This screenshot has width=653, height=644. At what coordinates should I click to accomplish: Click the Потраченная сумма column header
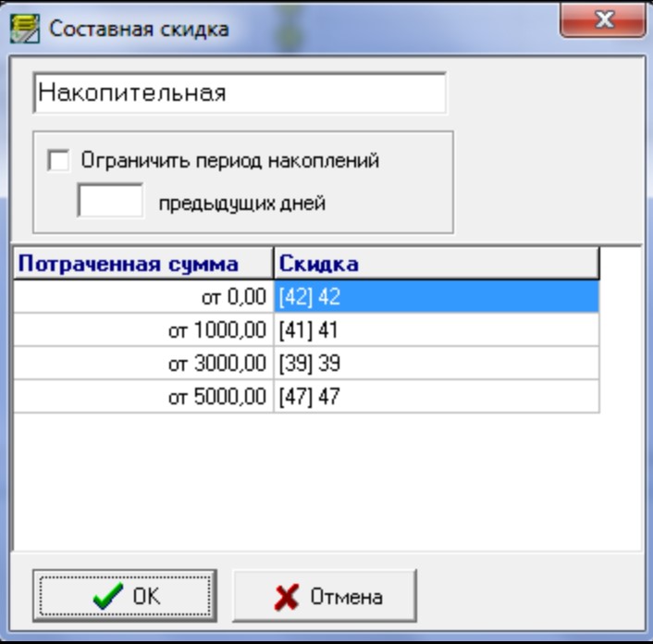[143, 264]
